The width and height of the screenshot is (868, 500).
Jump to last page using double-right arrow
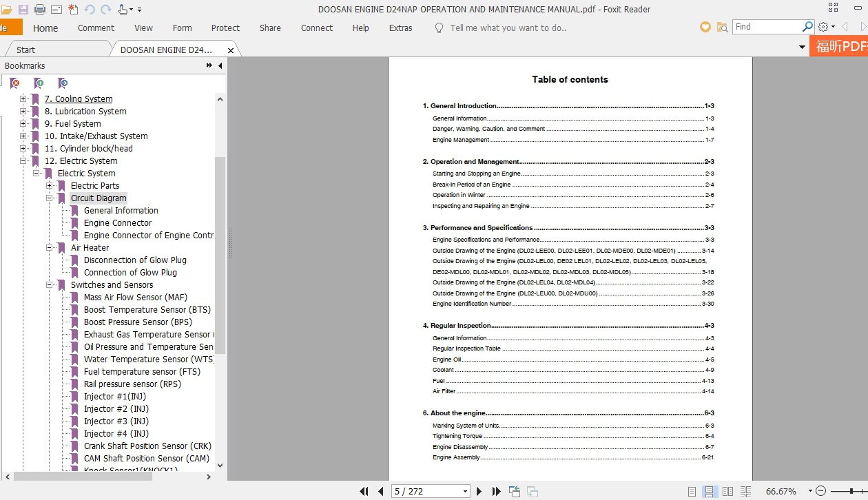[x=496, y=491]
